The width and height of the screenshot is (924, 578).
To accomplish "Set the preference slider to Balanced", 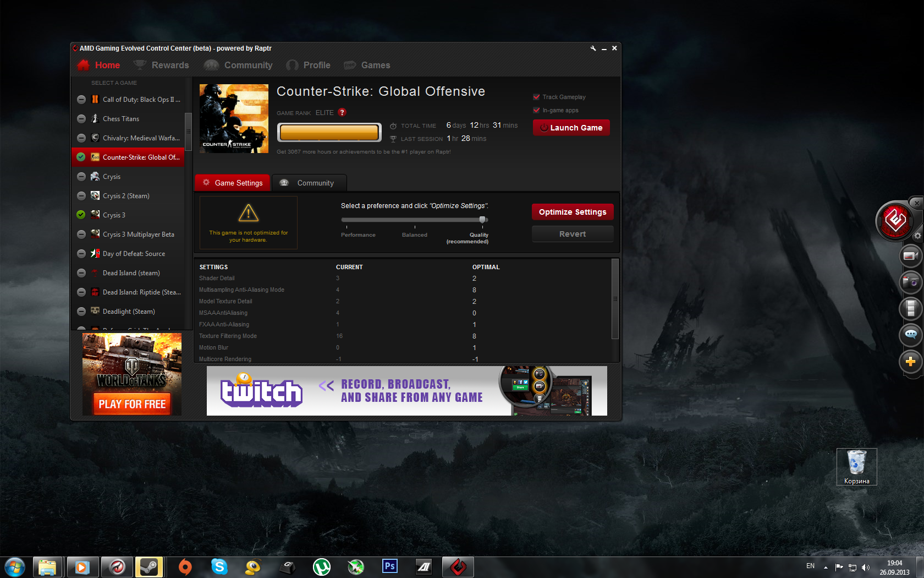I will [415, 235].
